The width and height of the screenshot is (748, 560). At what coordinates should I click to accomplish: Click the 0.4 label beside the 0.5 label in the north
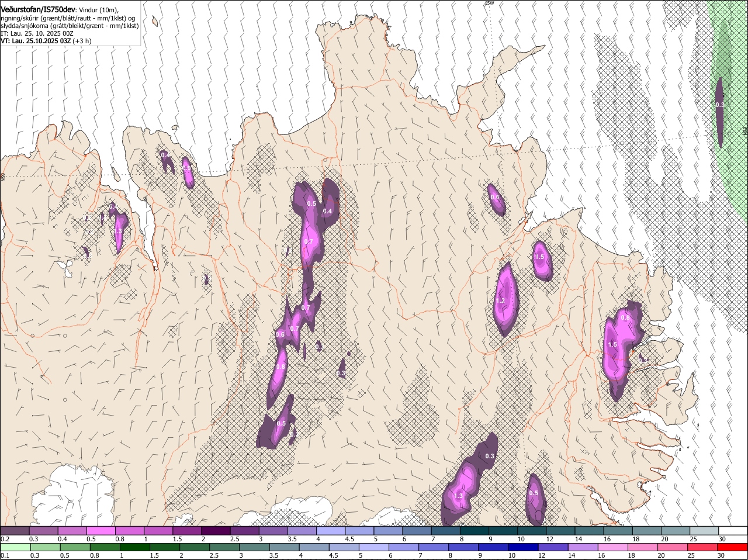(x=327, y=211)
